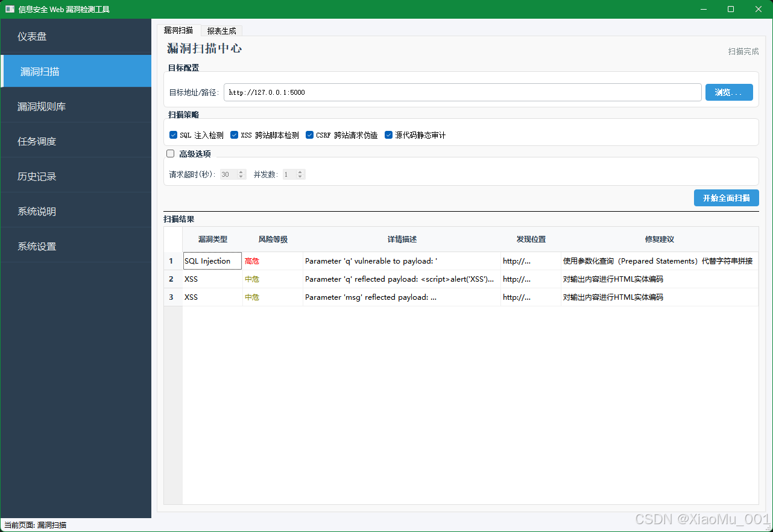
Task: Select 漏洞扫描 in the sidebar
Action: pos(76,71)
